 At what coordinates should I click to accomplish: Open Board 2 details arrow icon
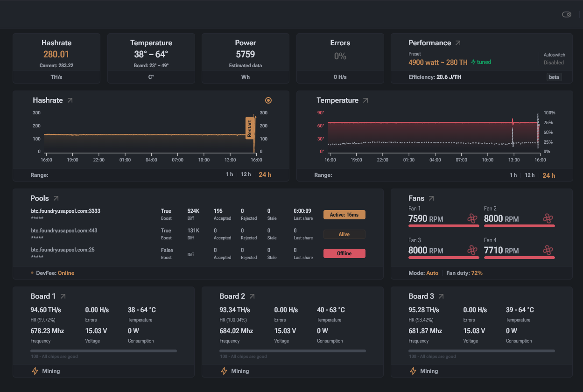252,296
